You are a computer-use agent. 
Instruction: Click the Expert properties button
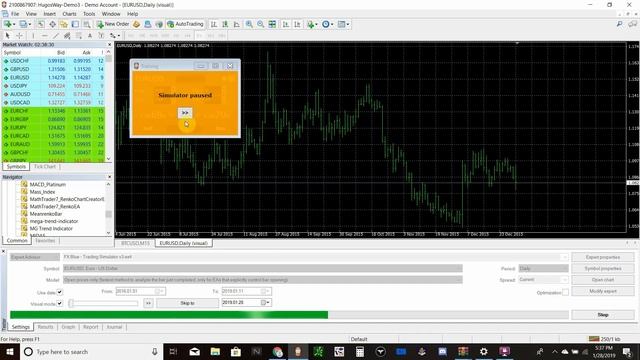[603, 257]
